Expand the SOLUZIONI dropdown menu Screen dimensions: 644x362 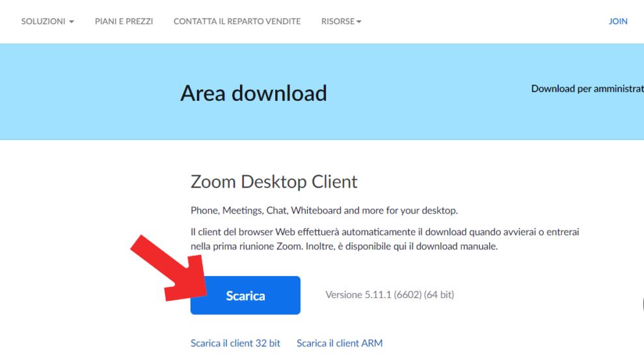pyautogui.click(x=47, y=21)
